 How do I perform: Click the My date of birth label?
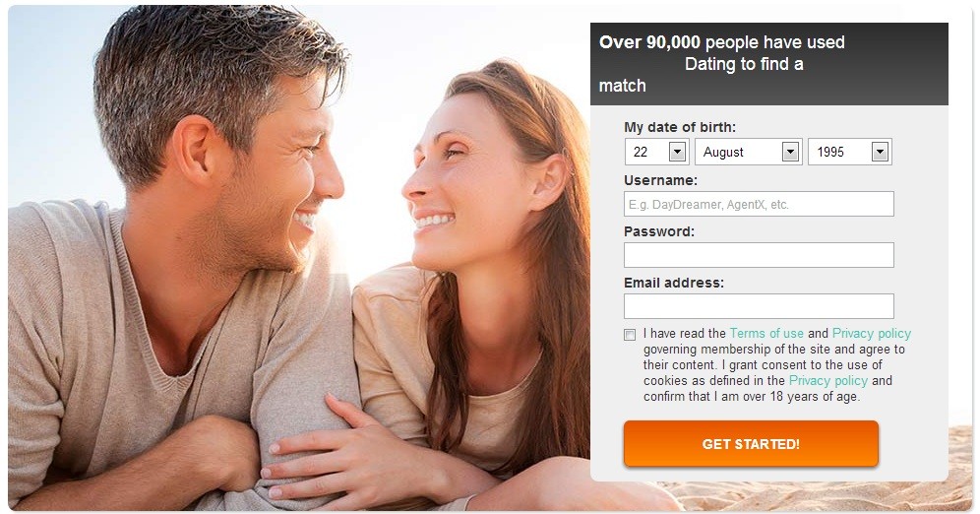coord(680,128)
